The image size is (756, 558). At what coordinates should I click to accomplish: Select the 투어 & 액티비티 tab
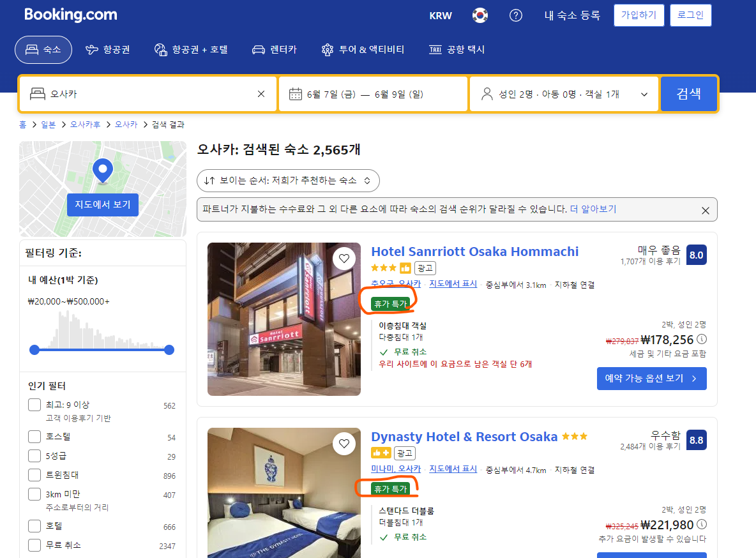point(363,50)
